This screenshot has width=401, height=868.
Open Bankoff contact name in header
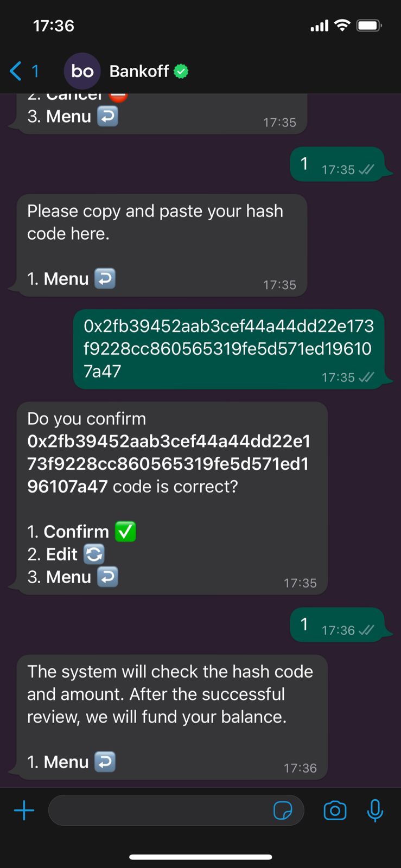point(139,71)
